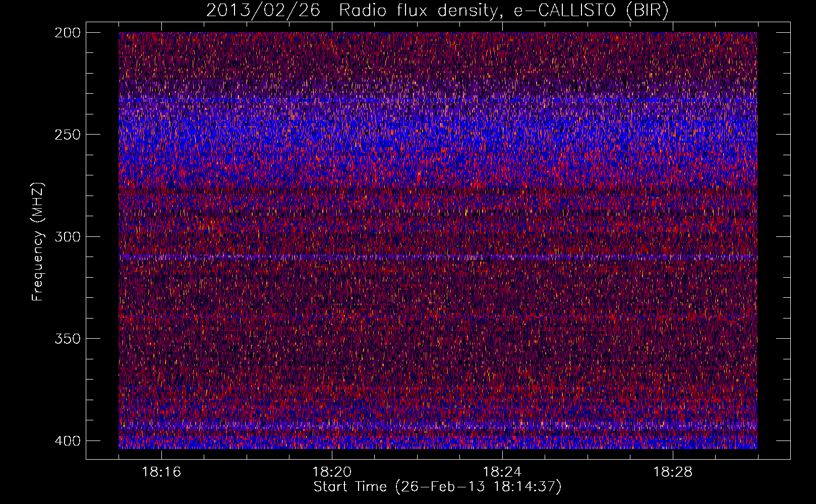Image resolution: width=816 pixels, height=504 pixels.
Task: Click the 18:24 time tick label
Action: (x=502, y=472)
